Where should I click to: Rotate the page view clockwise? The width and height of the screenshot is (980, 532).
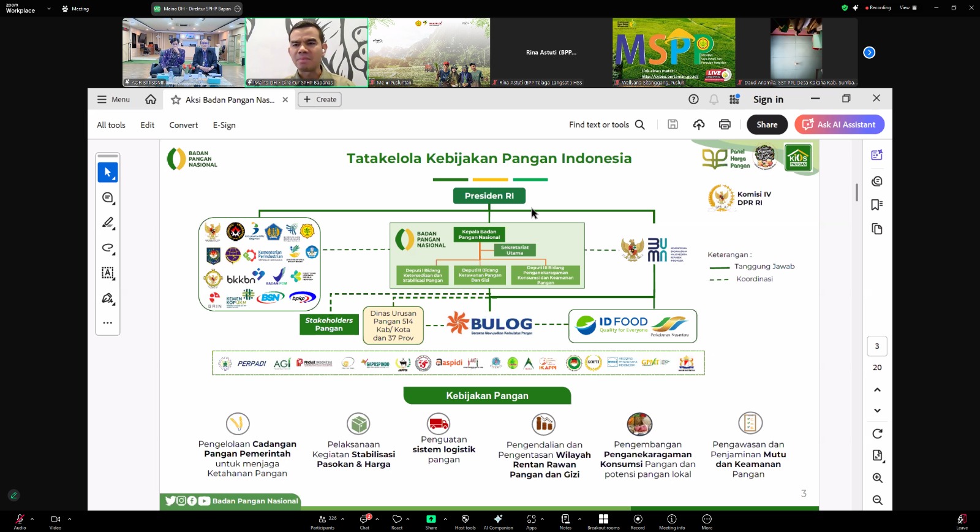click(877, 433)
